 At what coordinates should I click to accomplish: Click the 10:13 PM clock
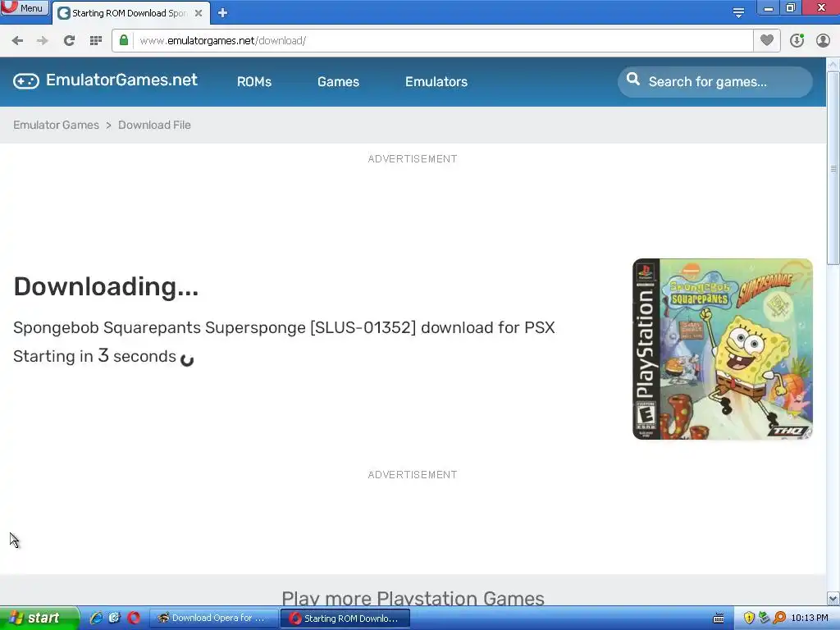point(810,618)
